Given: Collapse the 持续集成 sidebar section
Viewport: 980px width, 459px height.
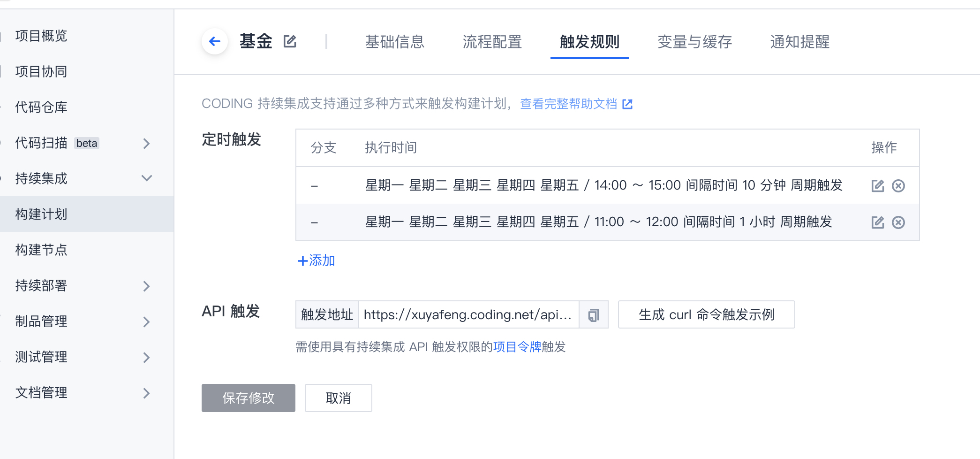Looking at the screenshot, I should point(146,178).
